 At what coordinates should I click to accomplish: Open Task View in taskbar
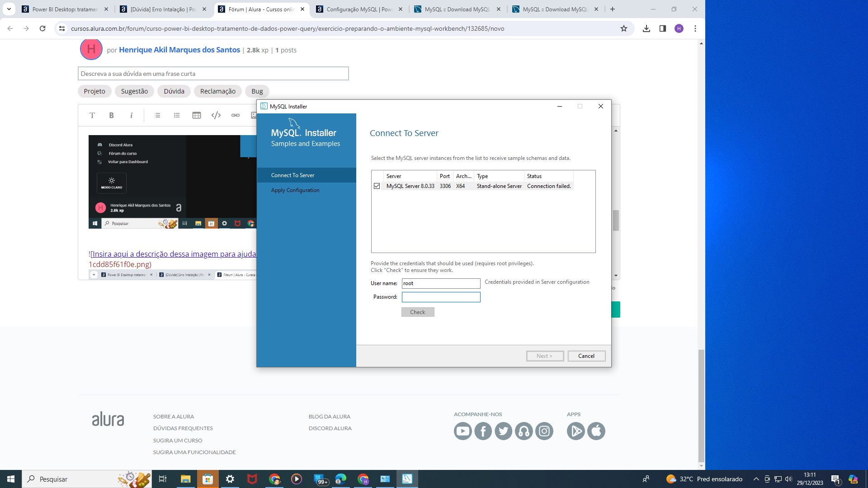pos(163,479)
